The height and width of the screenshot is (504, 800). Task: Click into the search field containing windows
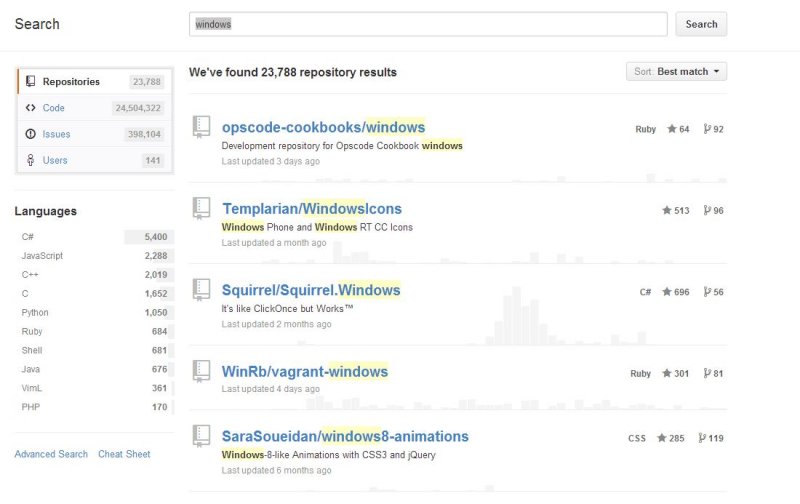(x=428, y=24)
